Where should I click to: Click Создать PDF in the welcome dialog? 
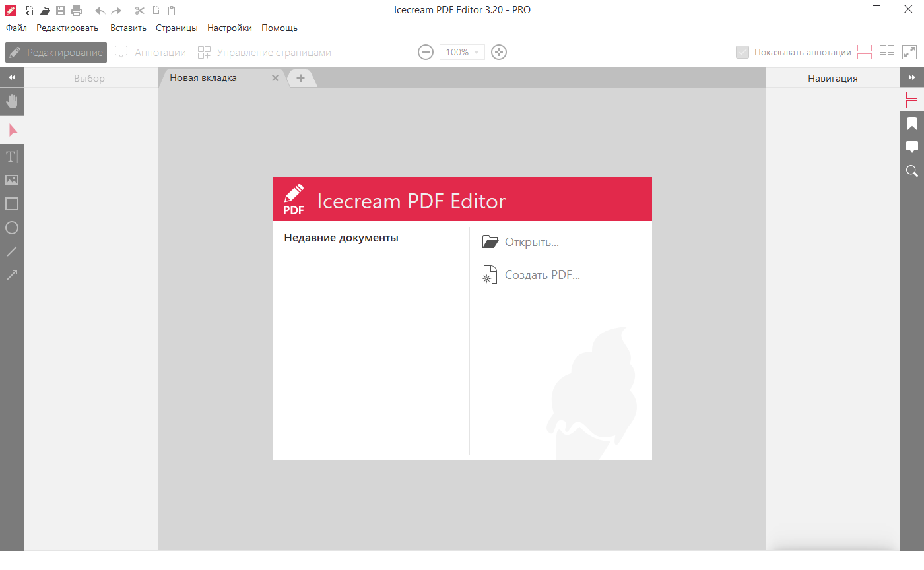[541, 274]
